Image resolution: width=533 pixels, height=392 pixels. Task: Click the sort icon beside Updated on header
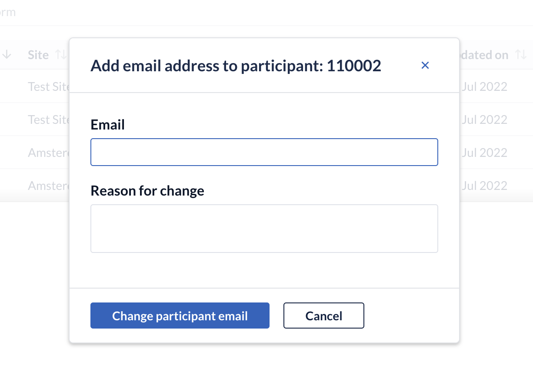(520, 55)
